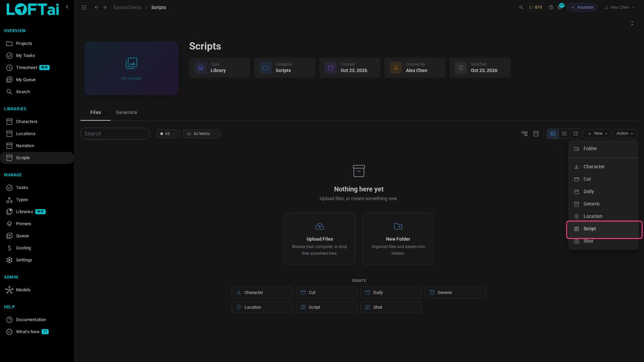This screenshot has height=362, width=644.
Task: Go forward with the right arrow
Action: (x=105, y=8)
